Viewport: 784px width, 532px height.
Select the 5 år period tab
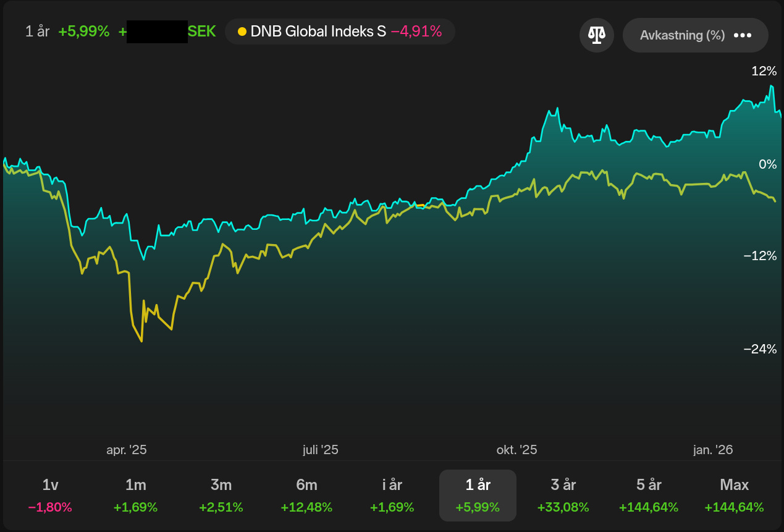(649, 495)
